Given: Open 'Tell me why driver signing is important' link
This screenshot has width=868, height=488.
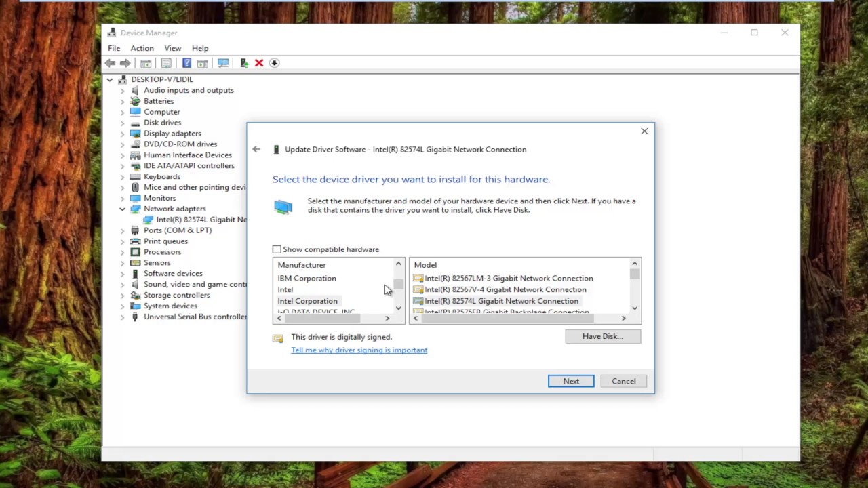Looking at the screenshot, I should click(359, 350).
